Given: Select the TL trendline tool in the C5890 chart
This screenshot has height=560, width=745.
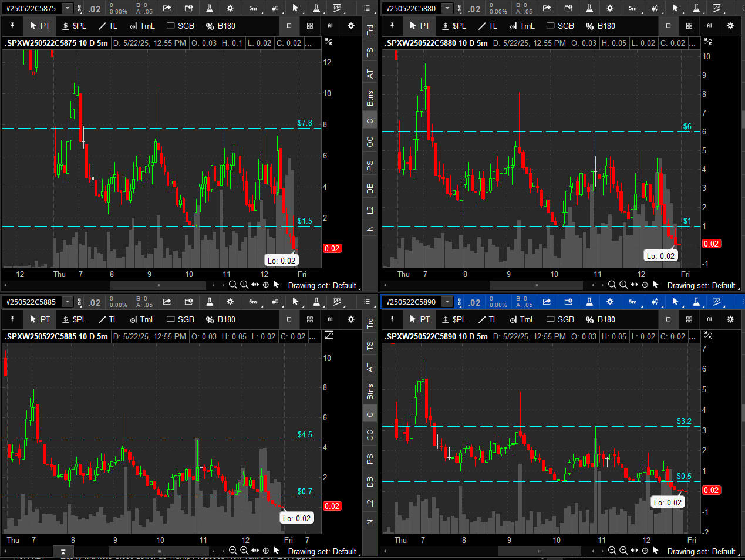Looking at the screenshot, I should coord(487,319).
